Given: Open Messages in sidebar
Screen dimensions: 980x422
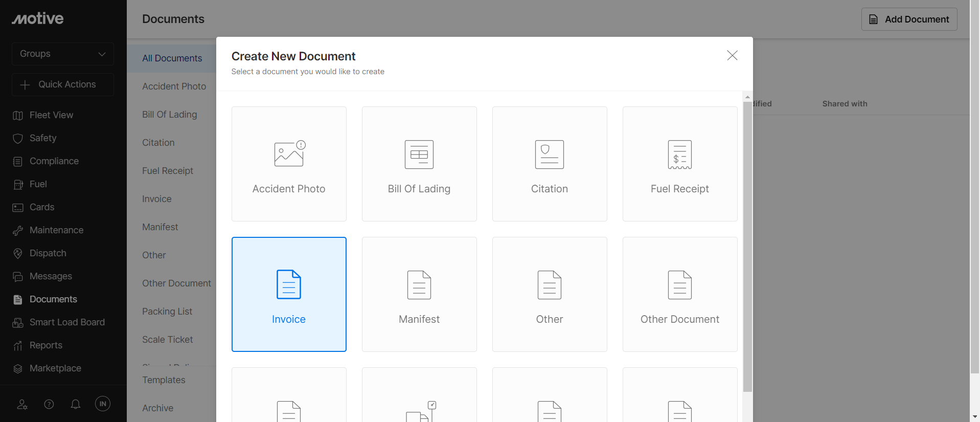Looking at the screenshot, I should click(x=51, y=276).
